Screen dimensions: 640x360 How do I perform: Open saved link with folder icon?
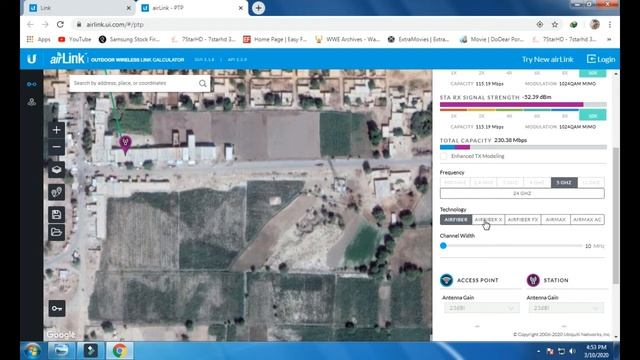click(56, 232)
